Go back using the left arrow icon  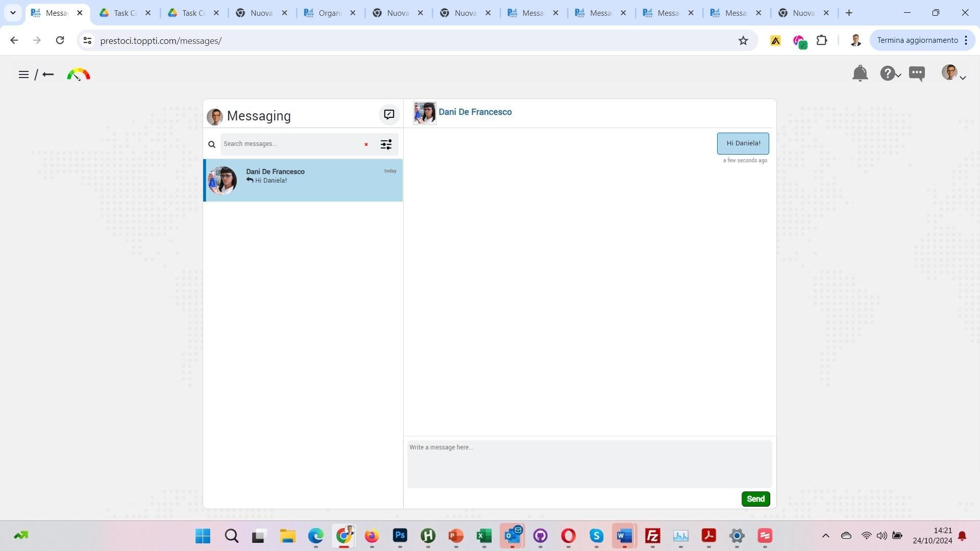pos(48,74)
